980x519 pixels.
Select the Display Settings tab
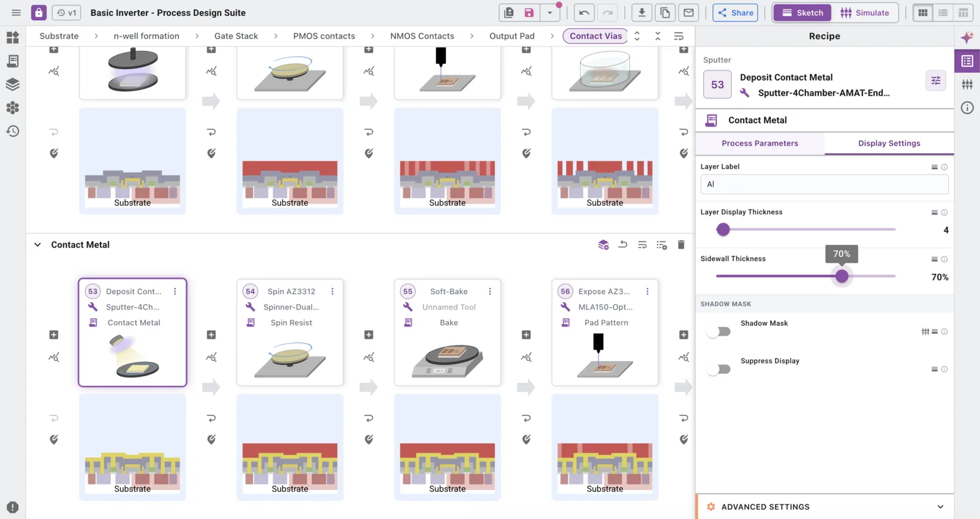tap(889, 143)
